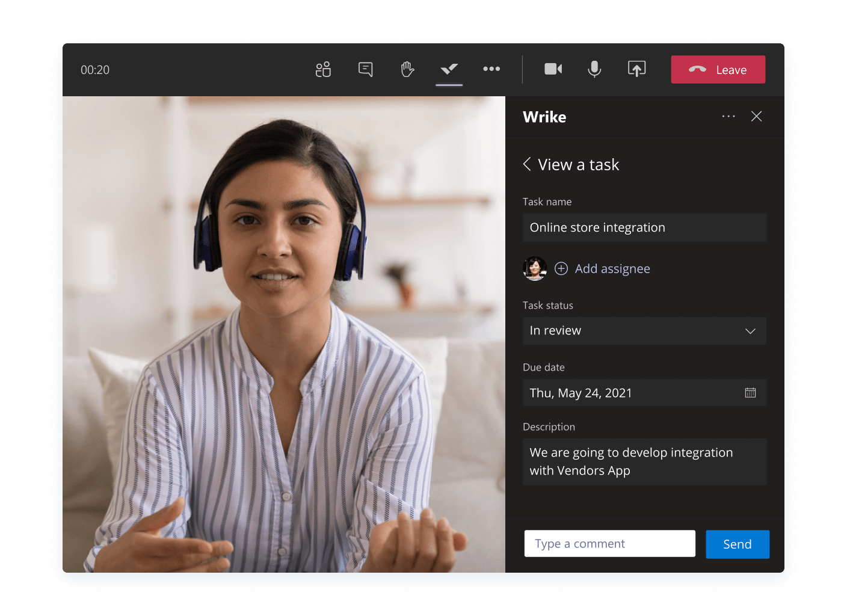Click the Task name field

(644, 228)
